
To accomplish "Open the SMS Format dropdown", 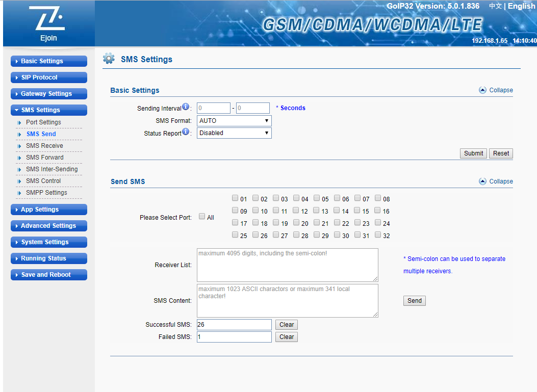I will [x=234, y=121].
